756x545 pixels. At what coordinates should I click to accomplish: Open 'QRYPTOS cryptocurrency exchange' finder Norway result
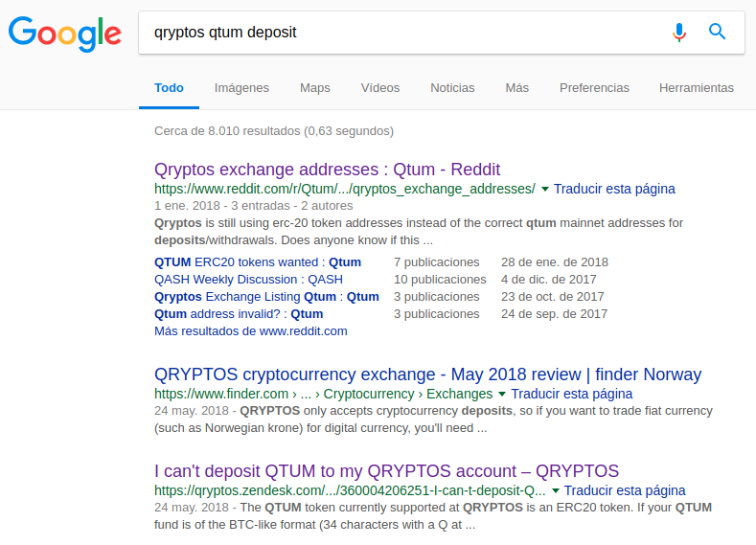[427, 375]
